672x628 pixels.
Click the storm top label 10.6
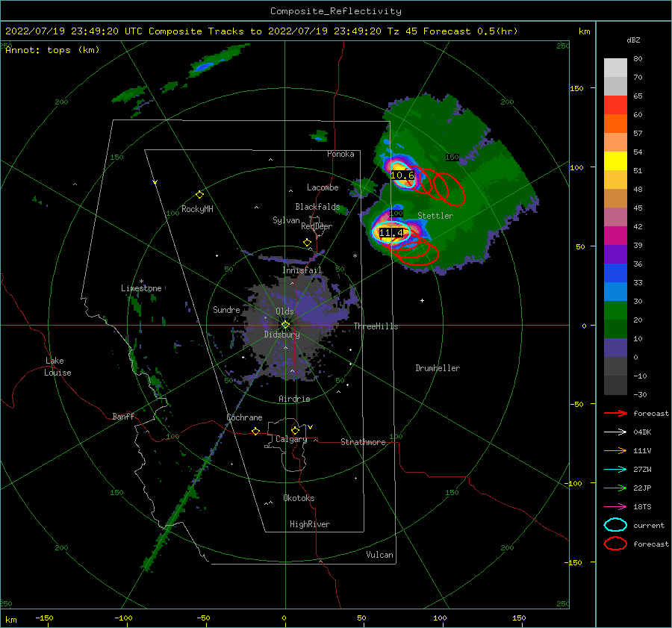[402, 175]
